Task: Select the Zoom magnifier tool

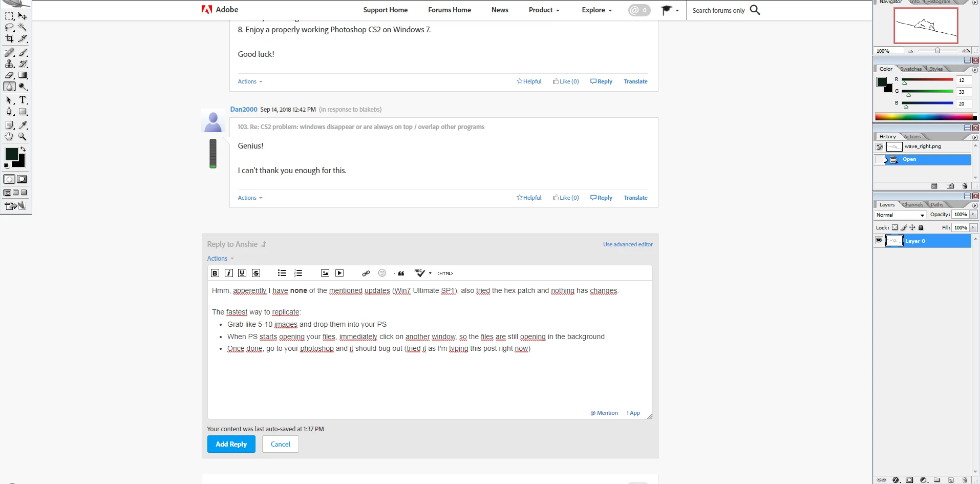Action: pyautogui.click(x=23, y=136)
